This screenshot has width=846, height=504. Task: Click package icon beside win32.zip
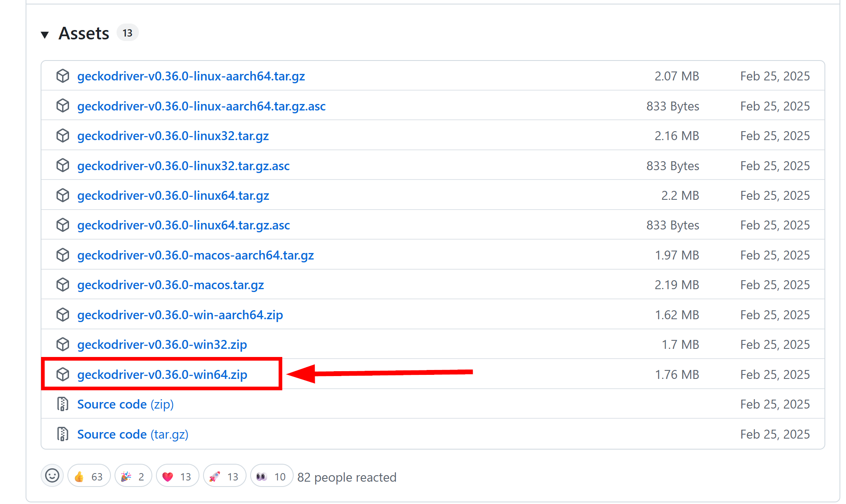click(63, 344)
